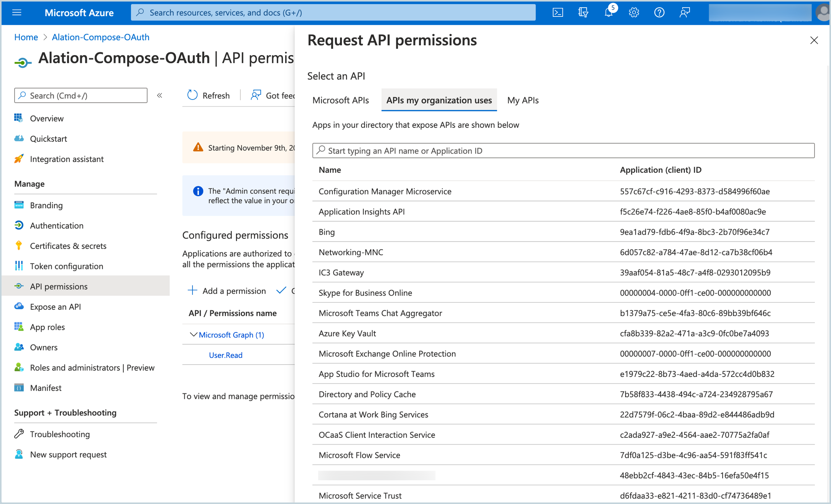The image size is (831, 504).
Task: Click the Branding icon
Action: point(18,205)
